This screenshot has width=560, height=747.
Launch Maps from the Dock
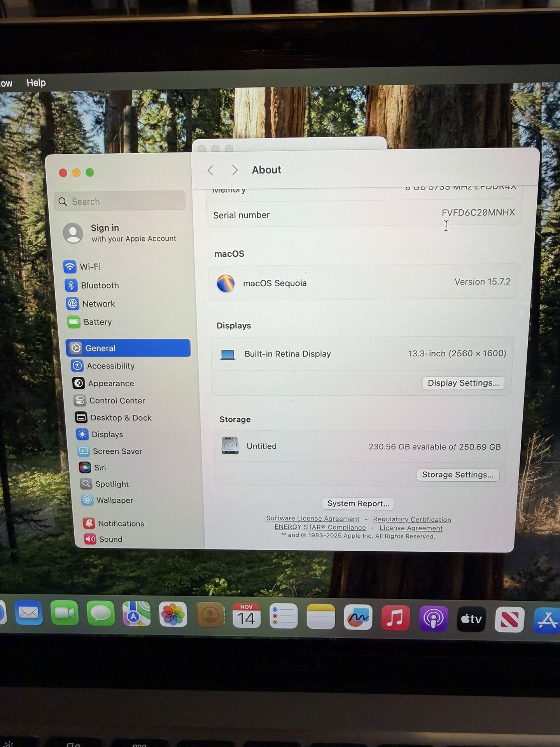pyautogui.click(x=136, y=614)
